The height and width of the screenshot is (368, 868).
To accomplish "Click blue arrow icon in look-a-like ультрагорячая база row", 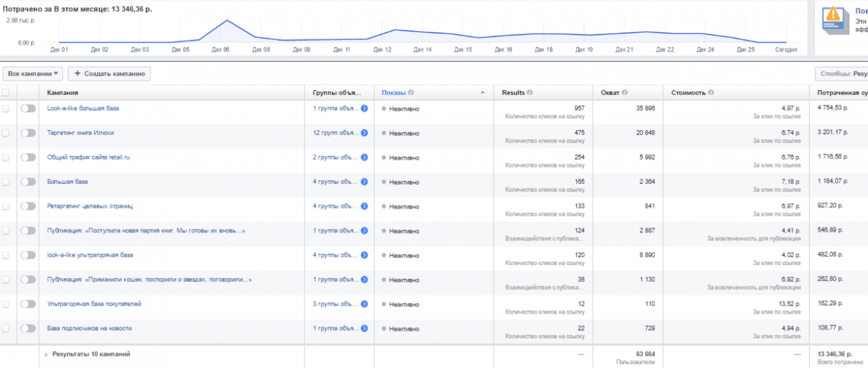I will 364,255.
